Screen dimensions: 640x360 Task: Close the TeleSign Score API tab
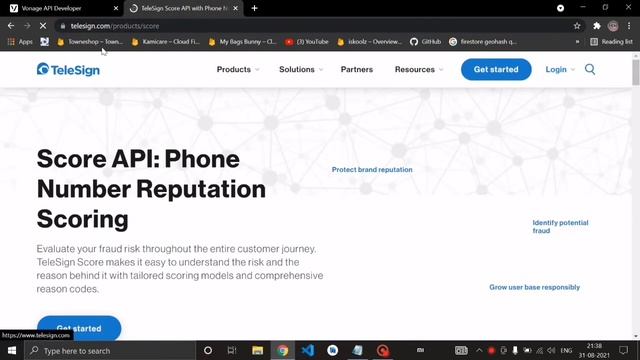pos(236,8)
